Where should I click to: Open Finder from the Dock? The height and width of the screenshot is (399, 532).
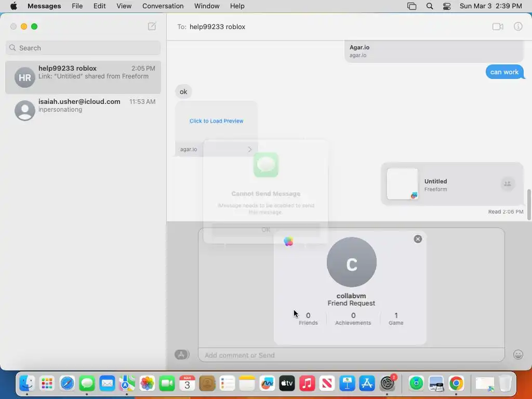27,383
